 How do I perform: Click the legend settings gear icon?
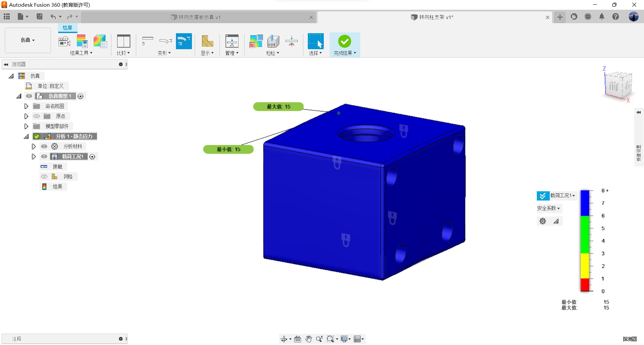point(543,221)
